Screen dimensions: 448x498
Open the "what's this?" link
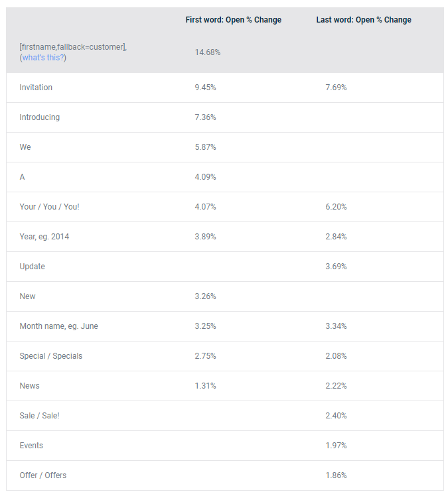point(43,58)
